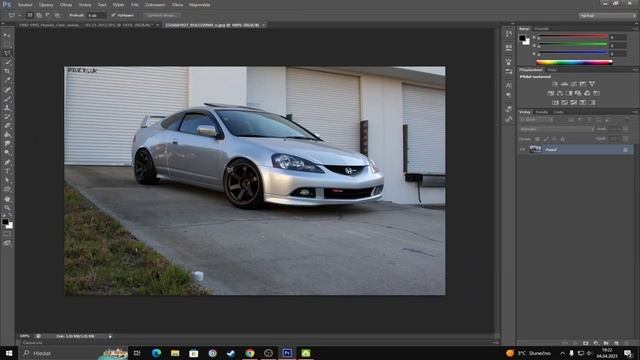This screenshot has width=640, height=360.
Task: Toggle Quick Mask mode
Action: coord(7,234)
